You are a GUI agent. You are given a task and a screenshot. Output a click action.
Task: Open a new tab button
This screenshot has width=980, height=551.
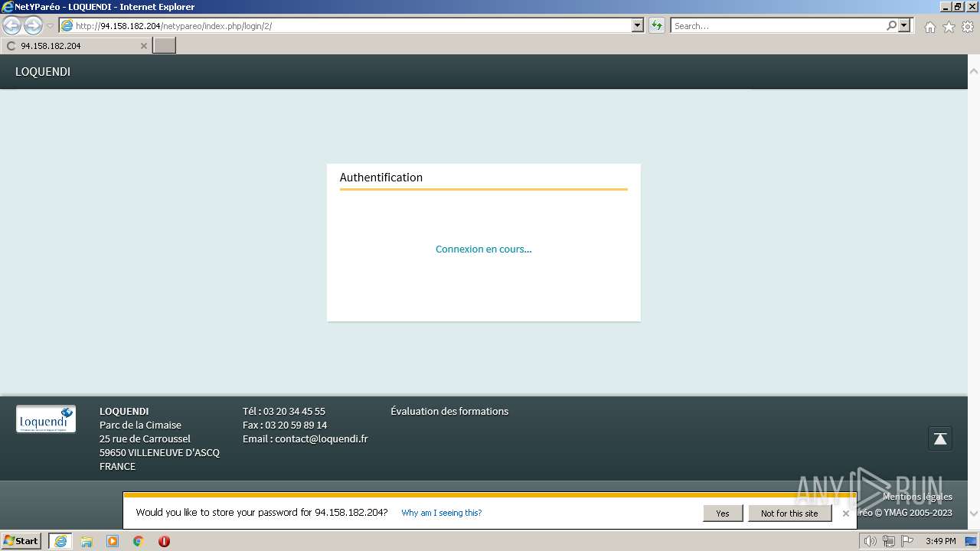[x=164, y=45]
